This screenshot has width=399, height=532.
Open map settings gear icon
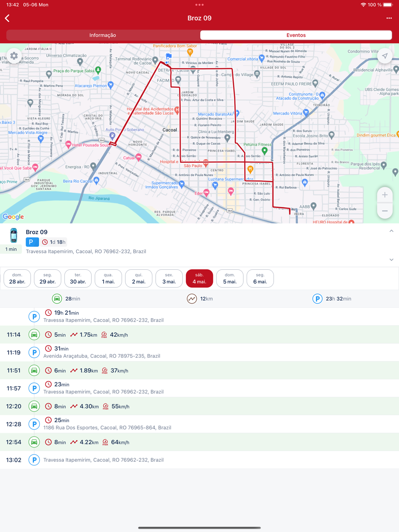14,56
